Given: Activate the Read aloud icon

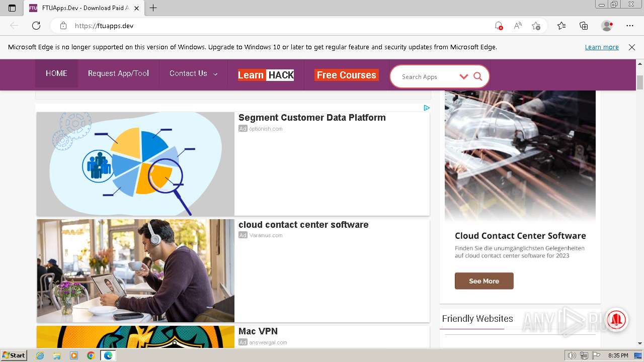Looking at the screenshot, I should 518,26.
